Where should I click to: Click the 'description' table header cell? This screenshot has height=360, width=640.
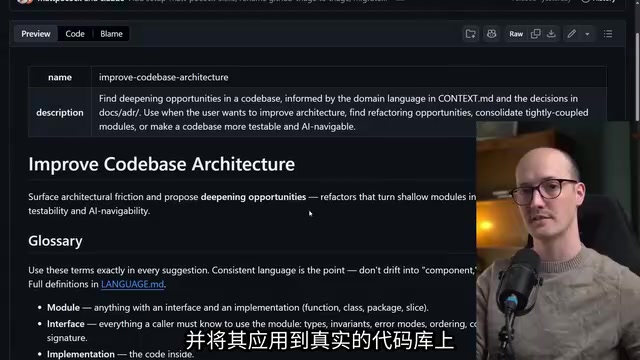60,112
